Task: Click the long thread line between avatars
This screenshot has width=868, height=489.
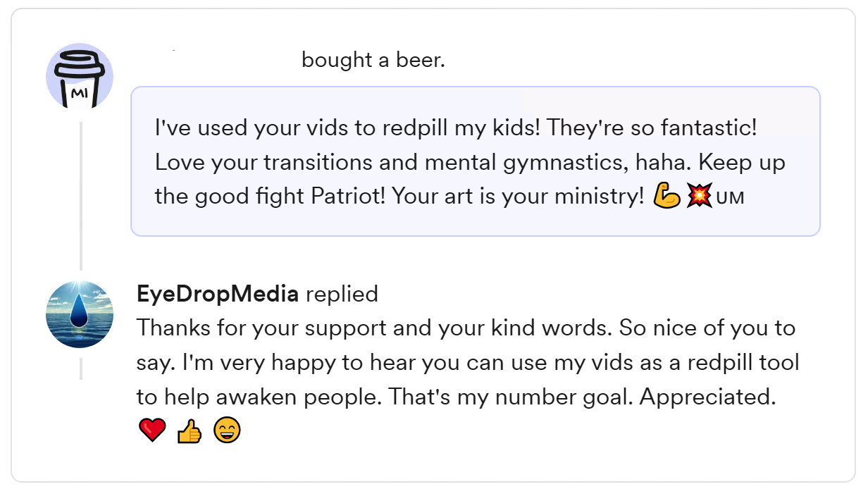Action: click(x=81, y=196)
